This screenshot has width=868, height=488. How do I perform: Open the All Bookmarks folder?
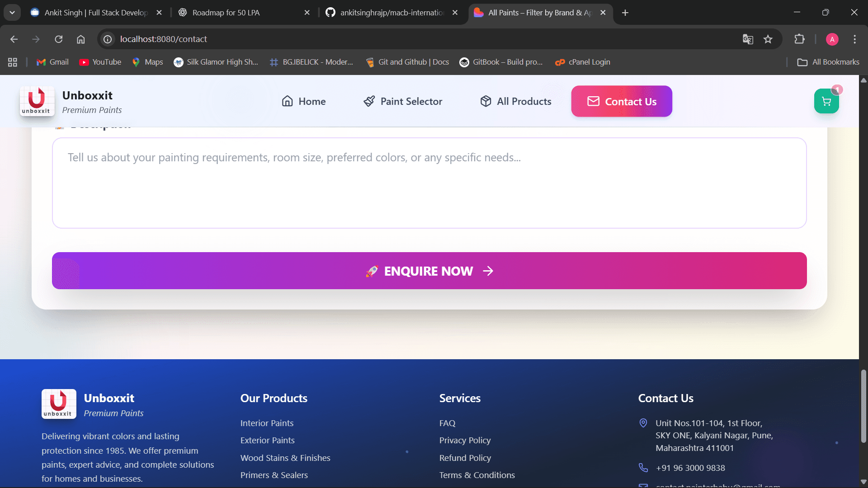(828, 62)
